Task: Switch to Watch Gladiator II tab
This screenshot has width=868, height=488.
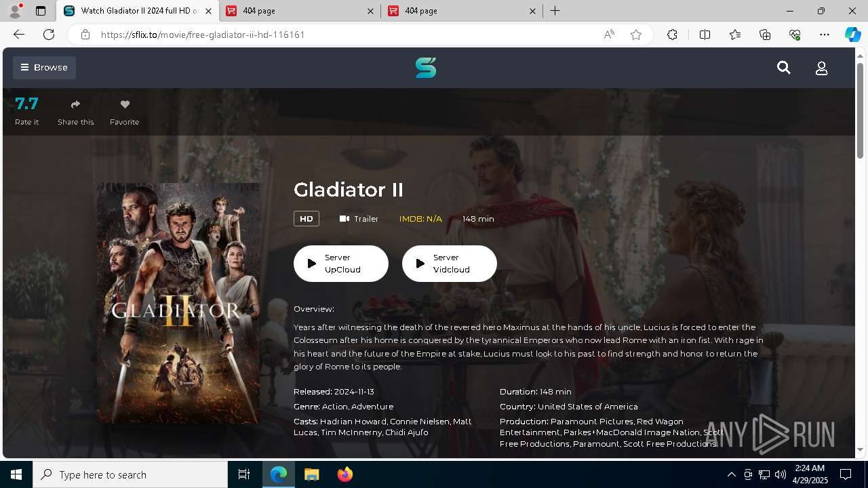Action: pyautogui.click(x=138, y=11)
